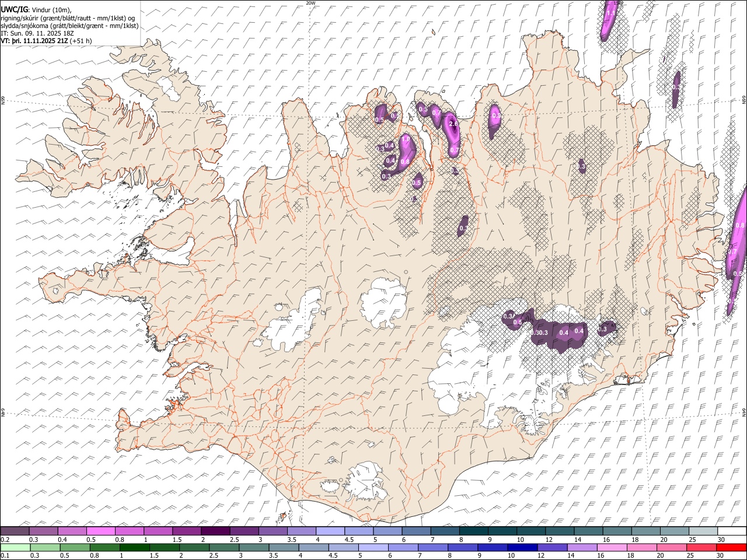Click the '1.0' snowfall value on the map
747x560 pixels.
click(406, 140)
